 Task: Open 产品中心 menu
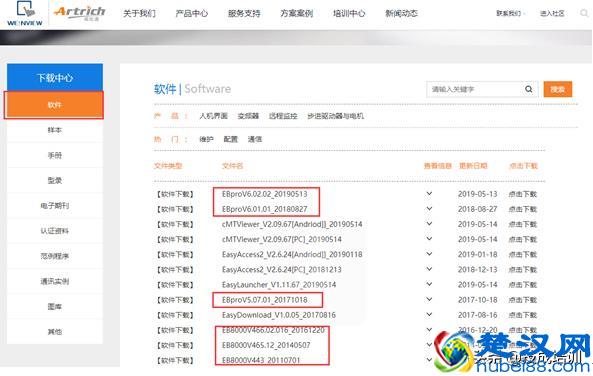click(x=192, y=13)
